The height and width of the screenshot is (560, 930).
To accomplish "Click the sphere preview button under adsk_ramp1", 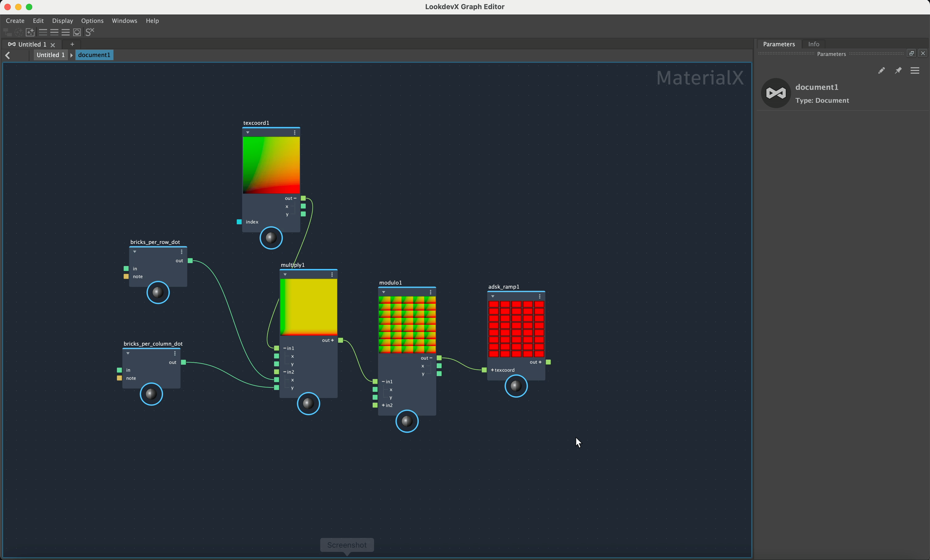I will [x=516, y=386].
